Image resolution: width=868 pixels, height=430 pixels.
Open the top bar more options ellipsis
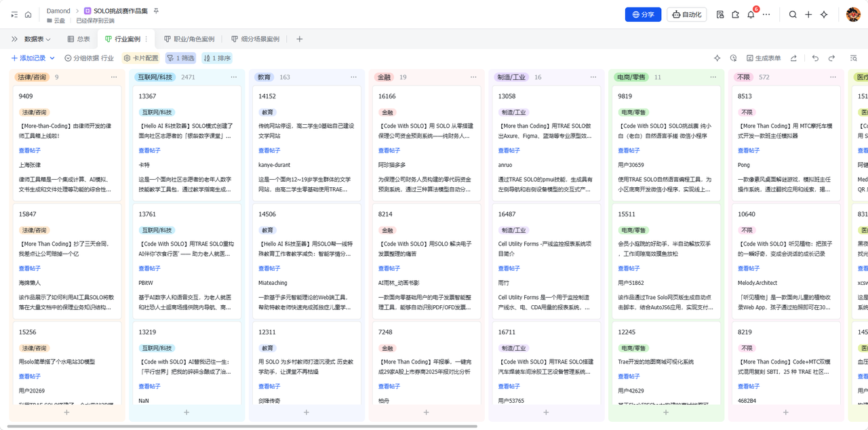coord(767,14)
